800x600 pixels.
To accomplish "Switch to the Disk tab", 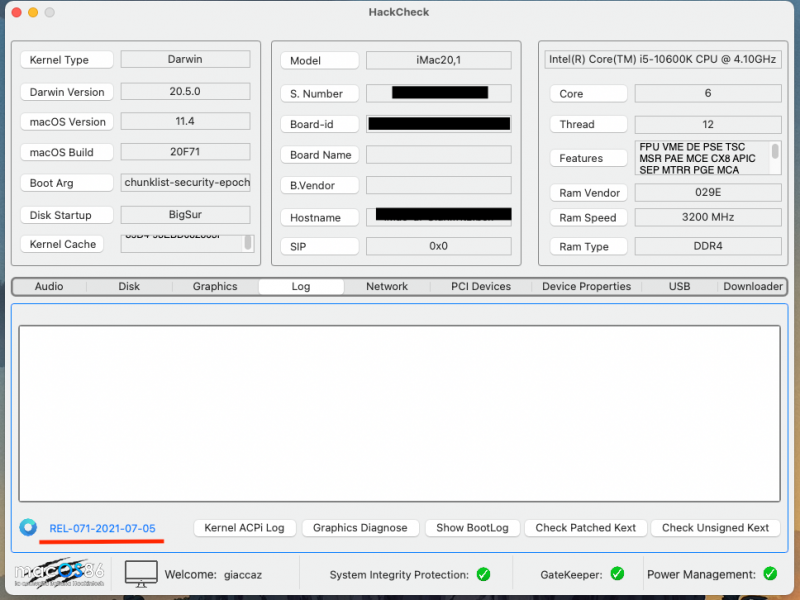I will 129,286.
